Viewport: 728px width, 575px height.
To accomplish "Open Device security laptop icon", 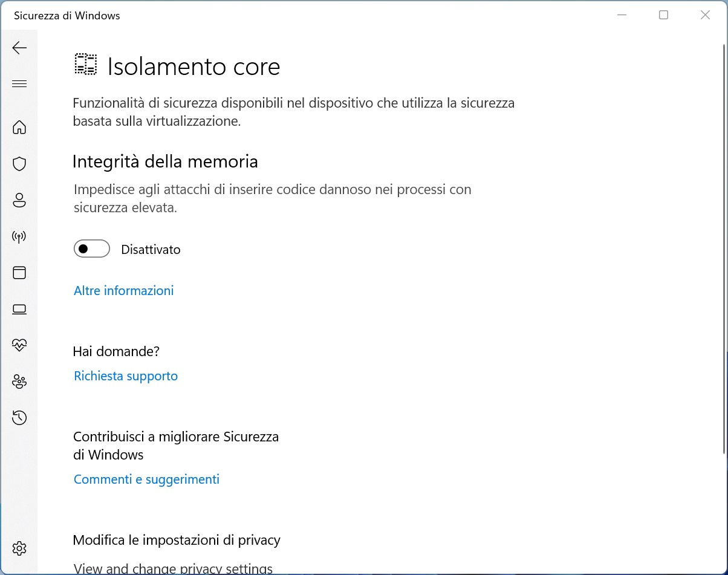I will [x=19, y=310].
